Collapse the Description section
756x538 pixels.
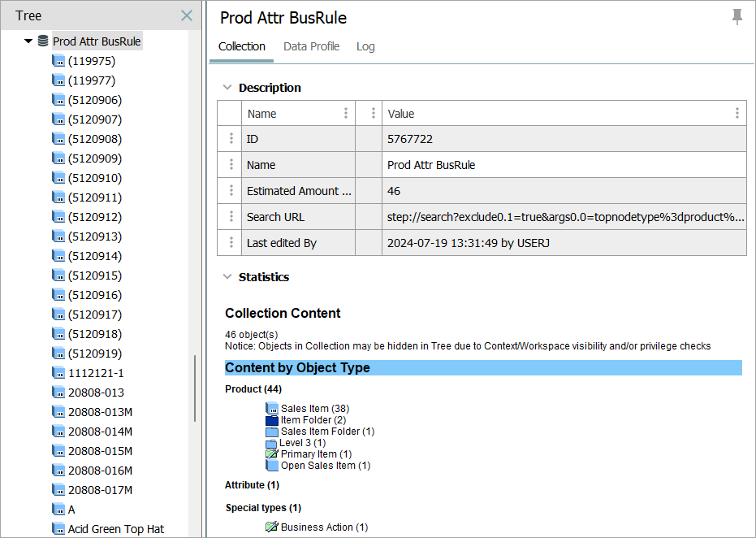(226, 88)
